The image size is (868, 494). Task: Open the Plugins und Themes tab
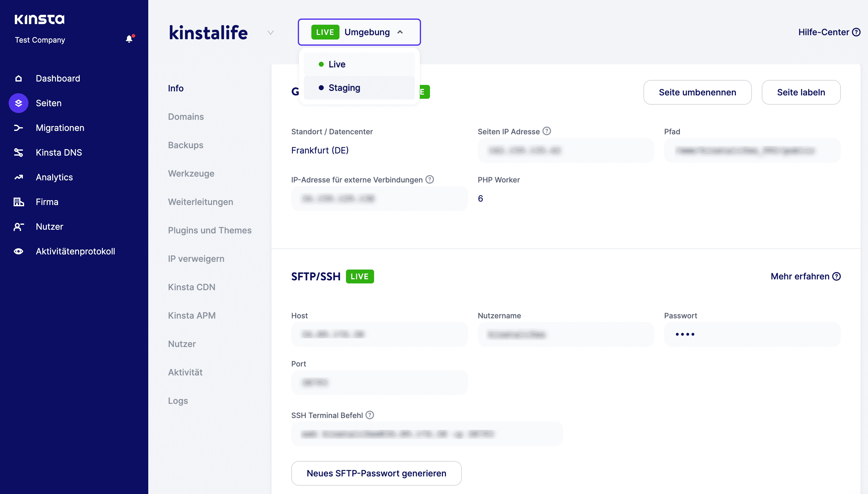[x=209, y=230]
